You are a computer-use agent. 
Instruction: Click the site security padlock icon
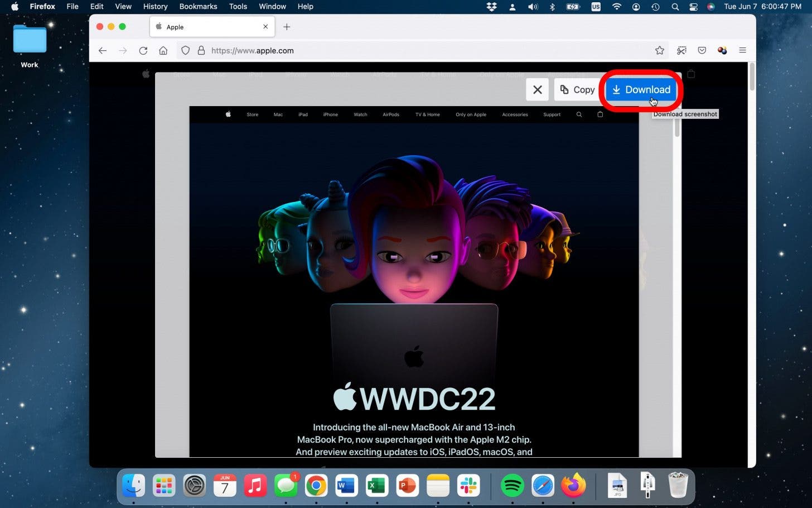(201, 51)
